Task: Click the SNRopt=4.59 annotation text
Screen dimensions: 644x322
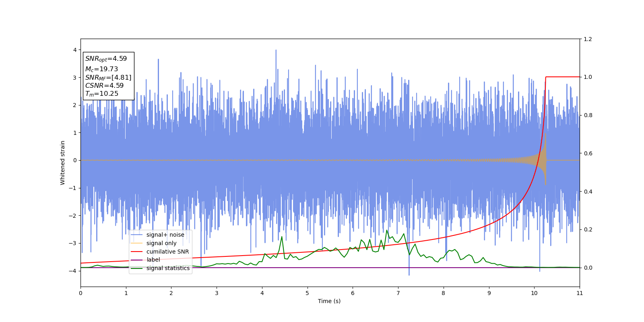Action: click(x=106, y=59)
